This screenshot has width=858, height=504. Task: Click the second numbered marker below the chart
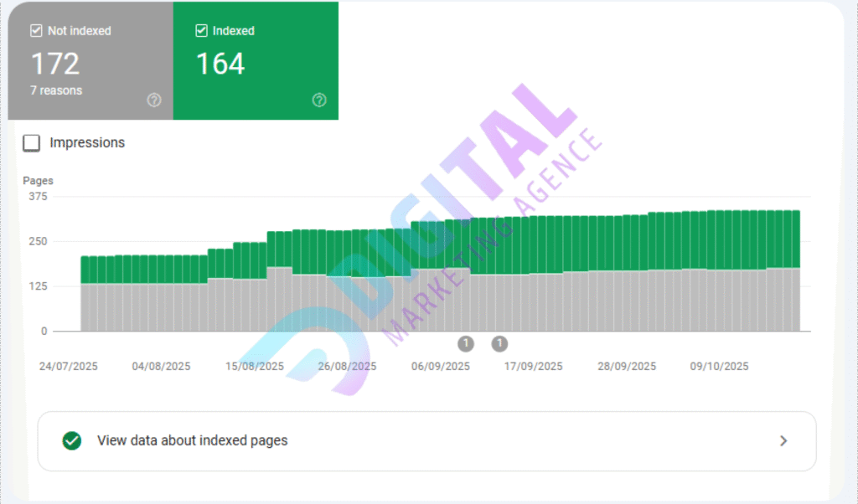(499, 343)
